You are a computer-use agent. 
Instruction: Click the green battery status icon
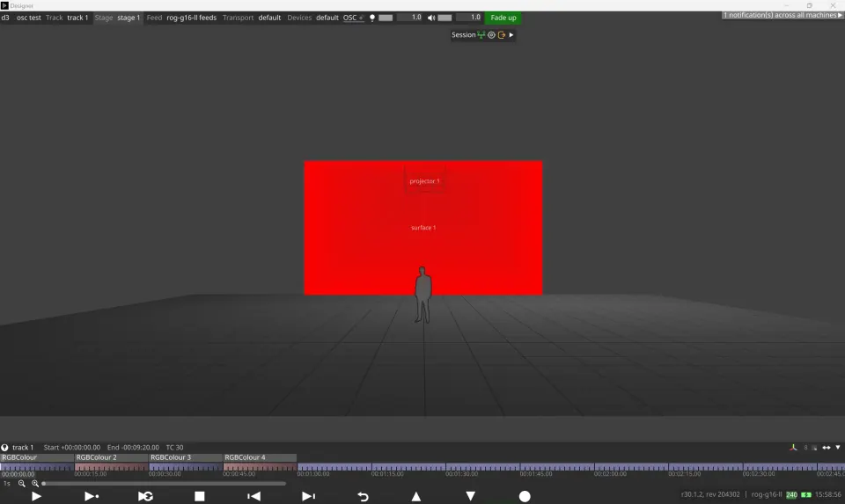tap(806, 495)
